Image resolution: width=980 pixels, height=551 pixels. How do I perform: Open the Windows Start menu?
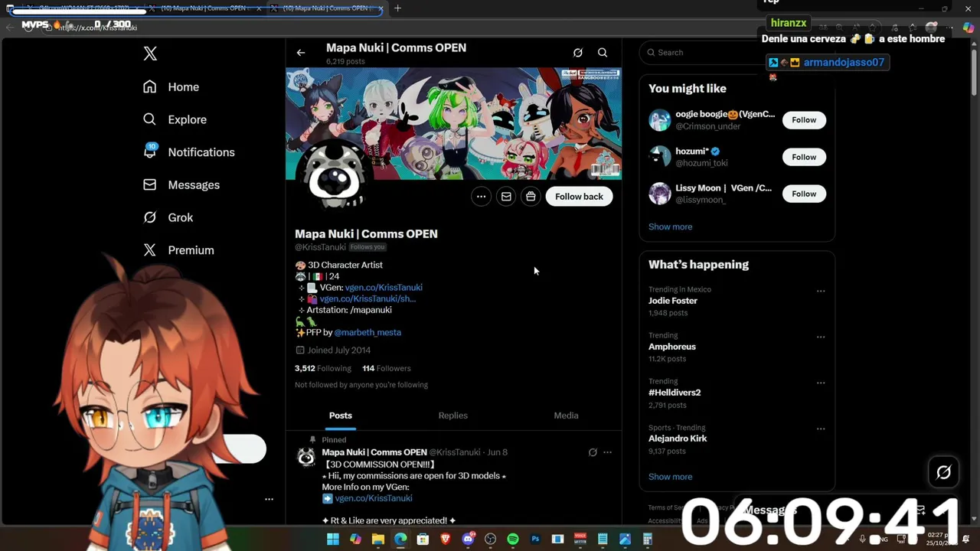pos(333,540)
